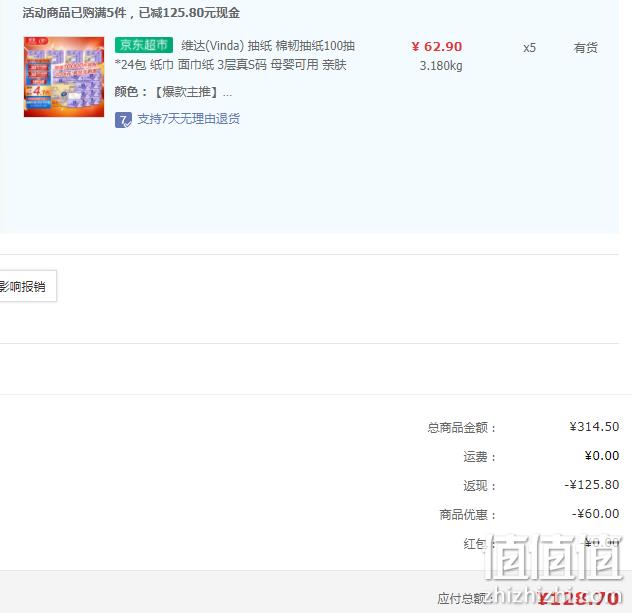Open the 维达(Vinda) 抽纸 product title link

coord(235,55)
